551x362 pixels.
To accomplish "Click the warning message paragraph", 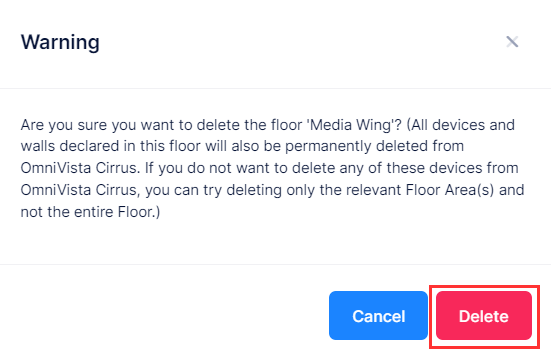I will (x=272, y=168).
